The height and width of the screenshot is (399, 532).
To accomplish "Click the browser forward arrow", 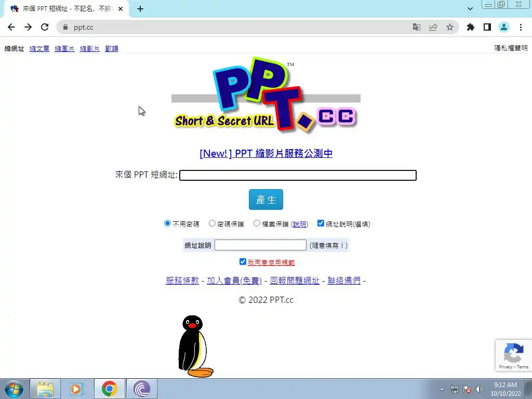I will click(28, 27).
